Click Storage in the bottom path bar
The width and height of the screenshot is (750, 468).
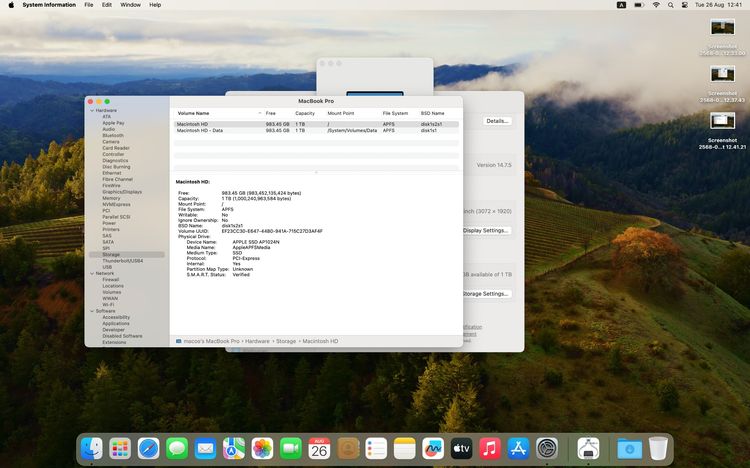tap(286, 341)
